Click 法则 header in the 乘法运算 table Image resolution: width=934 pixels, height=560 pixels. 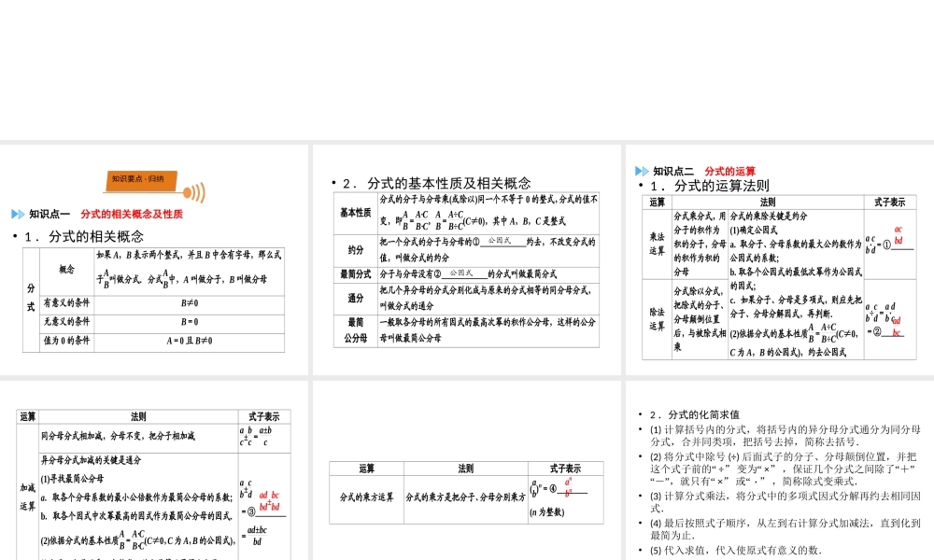click(768, 203)
